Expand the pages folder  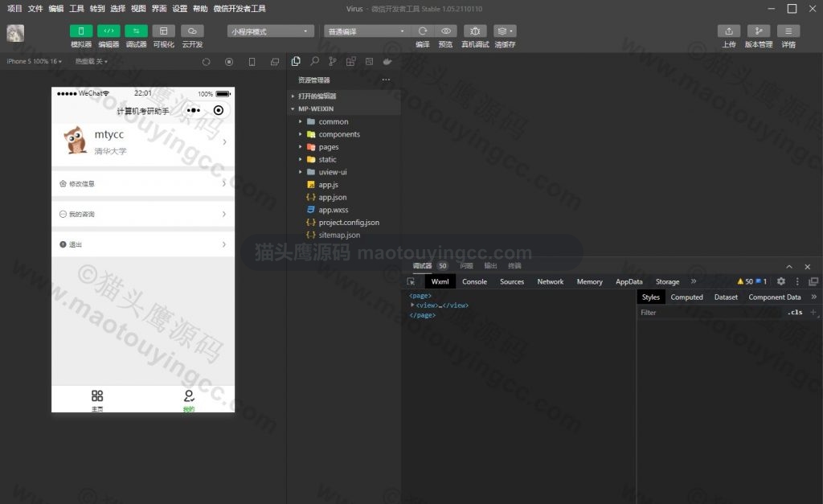click(x=344, y=146)
